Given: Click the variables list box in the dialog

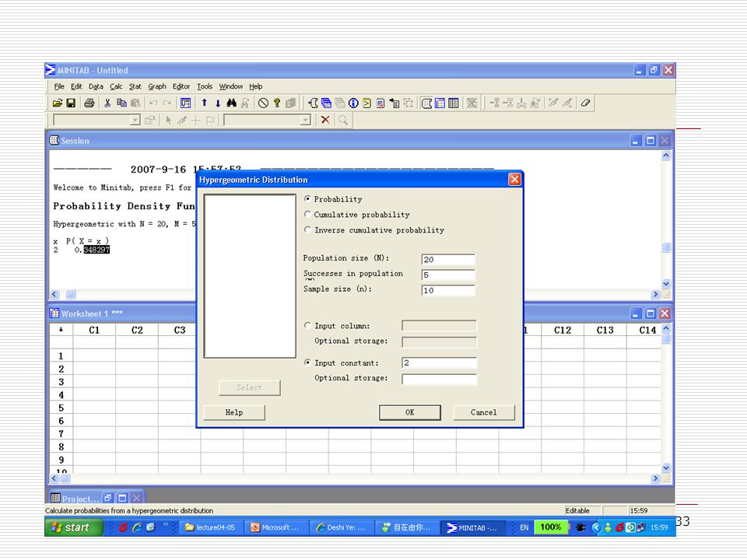Looking at the screenshot, I should click(250, 275).
